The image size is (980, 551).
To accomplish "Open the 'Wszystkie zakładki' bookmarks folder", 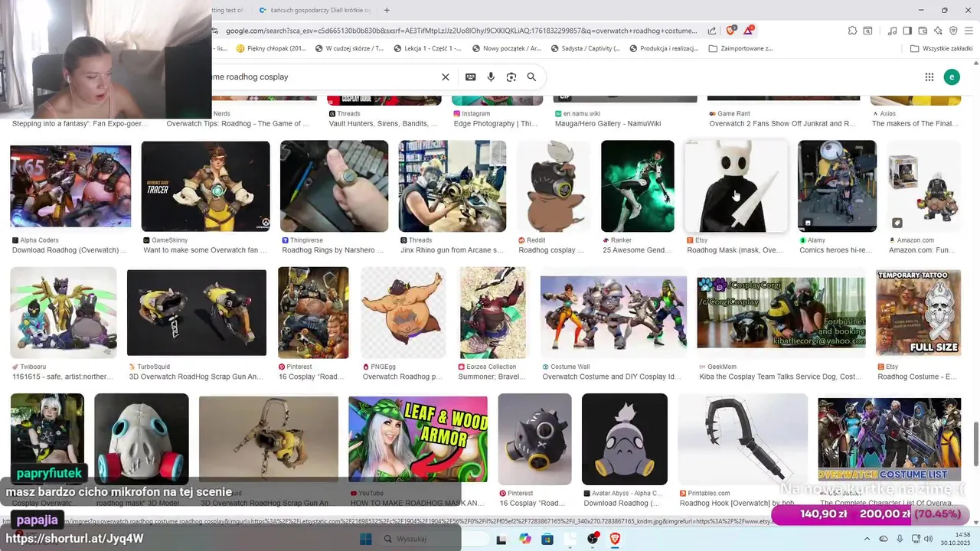I will point(942,48).
